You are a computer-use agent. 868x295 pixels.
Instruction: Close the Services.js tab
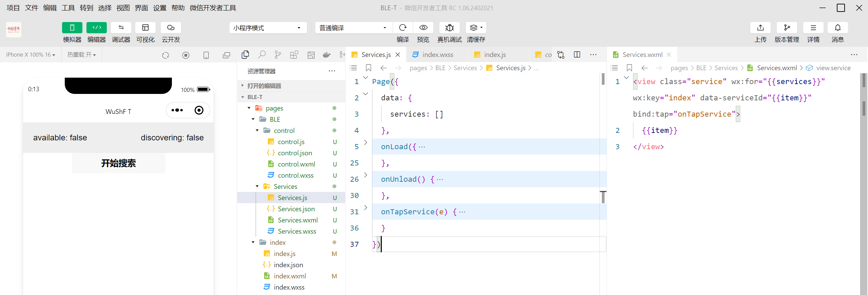pos(398,55)
